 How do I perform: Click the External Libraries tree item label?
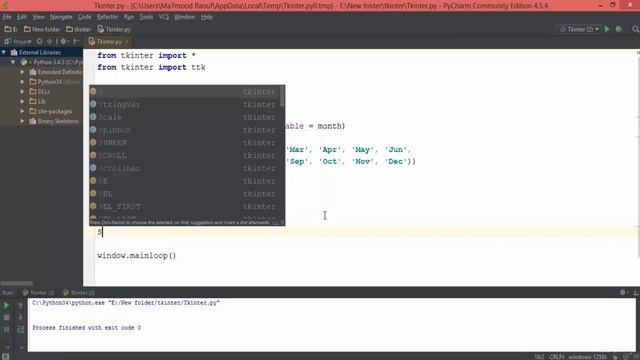point(40,52)
